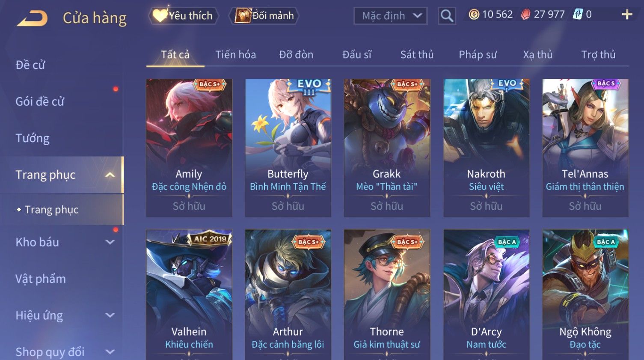
Task: Switch to the Sát thủ tab
Action: point(417,55)
